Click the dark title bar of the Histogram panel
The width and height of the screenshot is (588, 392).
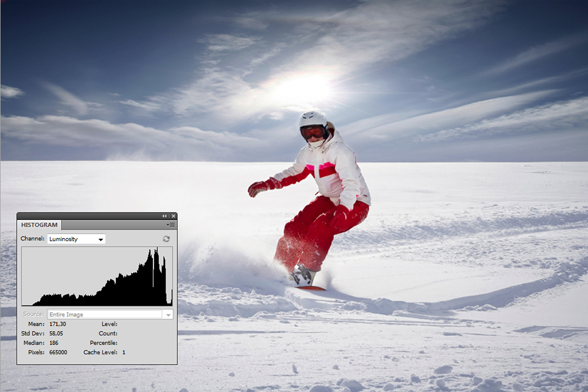pos(87,216)
